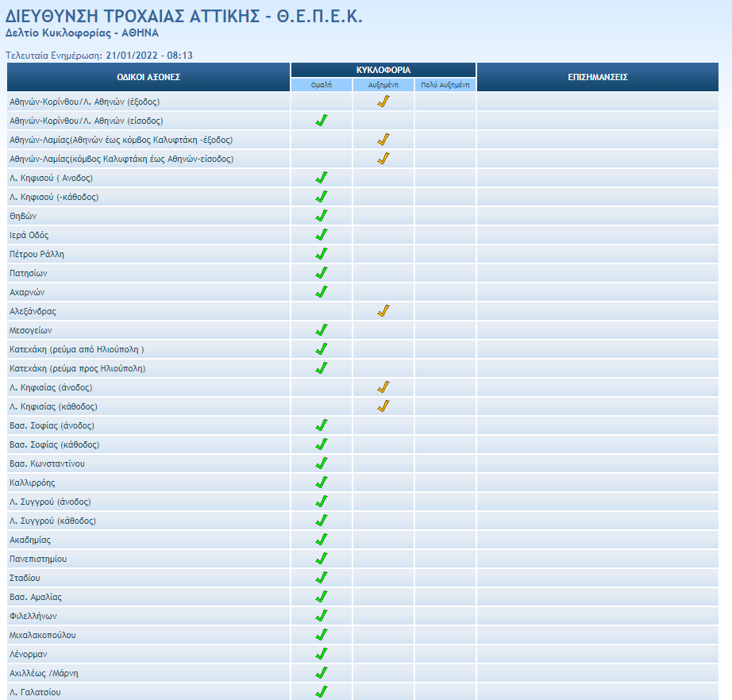Click the Αυξημένη sub-header
Image resolution: width=732 pixels, height=700 pixels.
point(383,84)
